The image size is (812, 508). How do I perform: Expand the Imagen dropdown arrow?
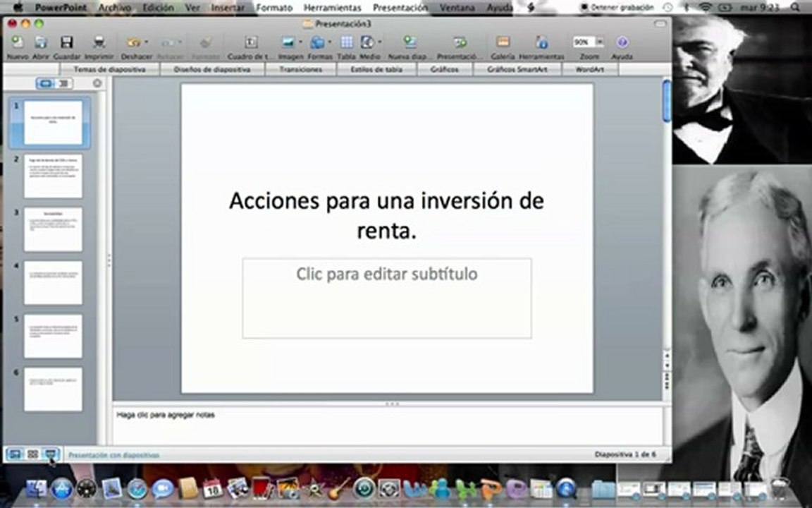pyautogui.click(x=300, y=42)
